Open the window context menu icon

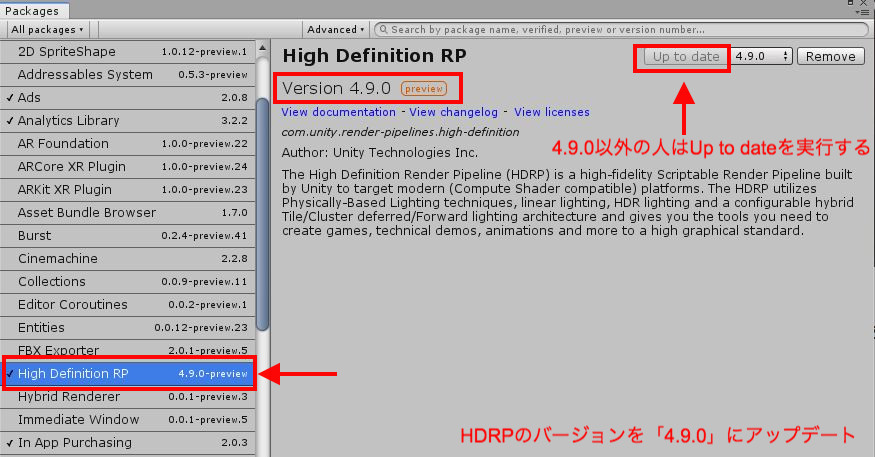coord(862,12)
